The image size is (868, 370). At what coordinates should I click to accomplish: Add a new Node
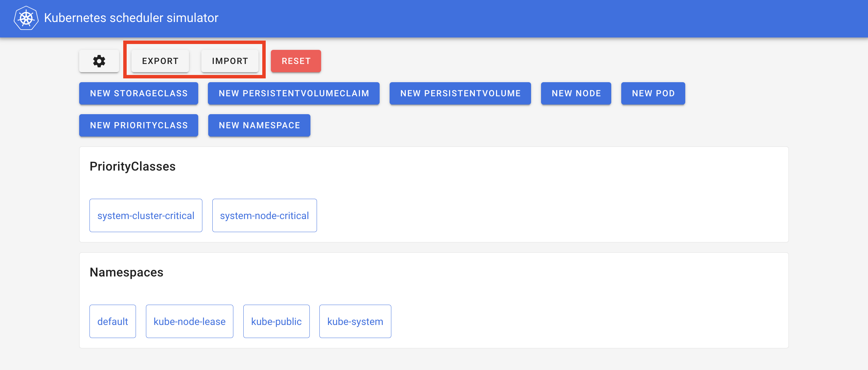(x=576, y=93)
